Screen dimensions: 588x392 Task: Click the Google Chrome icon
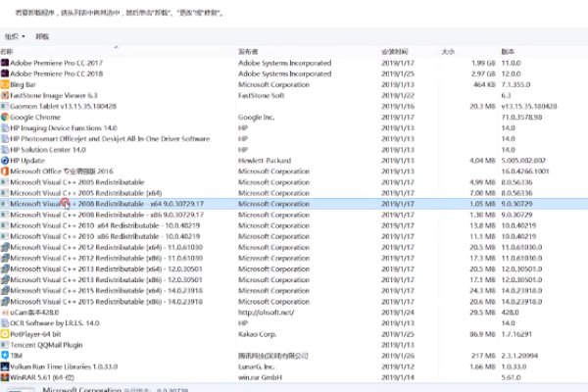tap(5, 117)
